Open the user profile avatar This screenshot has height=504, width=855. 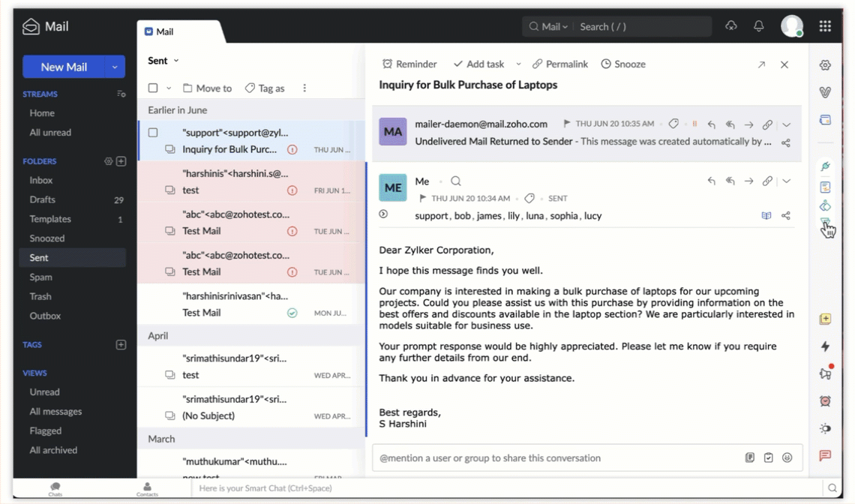point(792,26)
